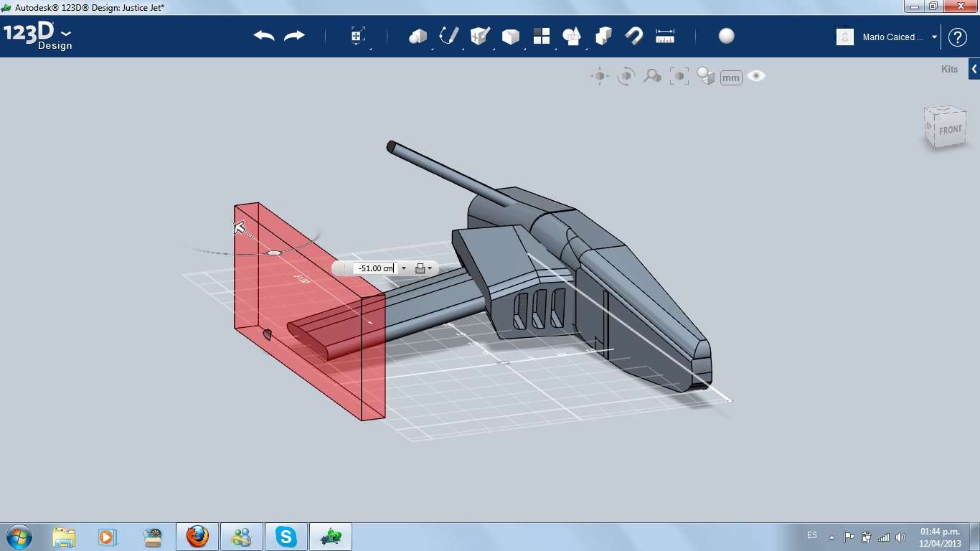Click the FRONT face of view cube
Image resolution: width=980 pixels, height=551 pixels.
(x=950, y=130)
